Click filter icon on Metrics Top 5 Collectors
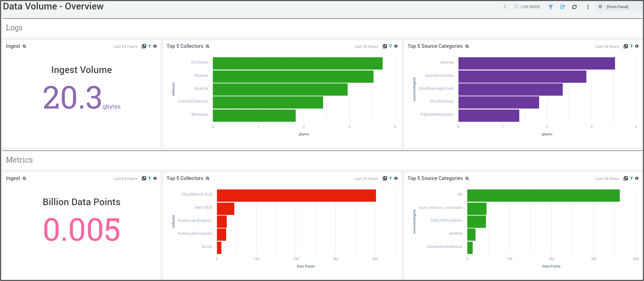Screen dimensions: 644x281 [x=390, y=178]
